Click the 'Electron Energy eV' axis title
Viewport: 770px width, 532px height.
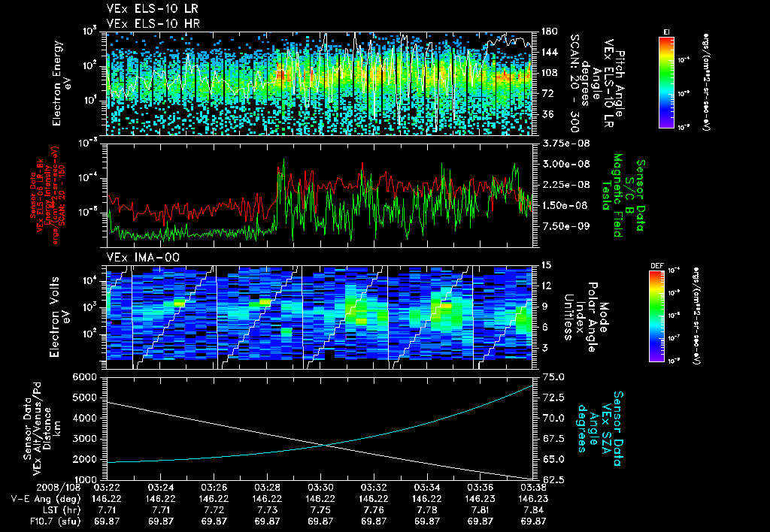click(62, 83)
